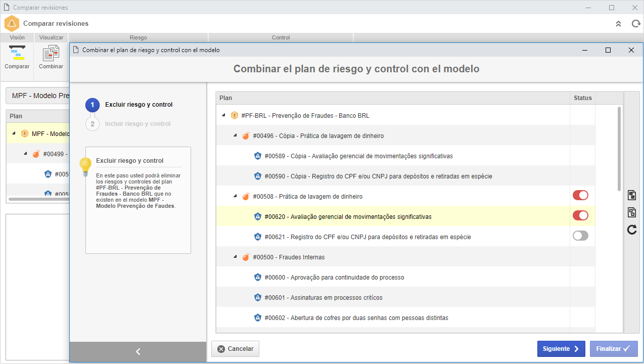The width and height of the screenshot is (644, 364).
Task: Turn off the status switch for #00508
Action: 580,196
